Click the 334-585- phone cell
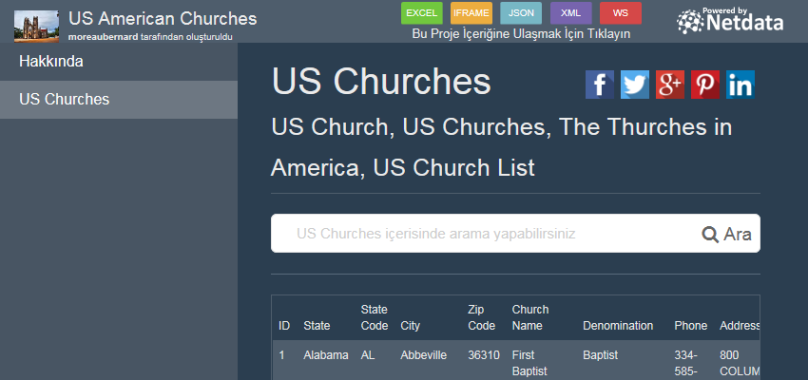This screenshot has height=380, width=808. (686, 364)
